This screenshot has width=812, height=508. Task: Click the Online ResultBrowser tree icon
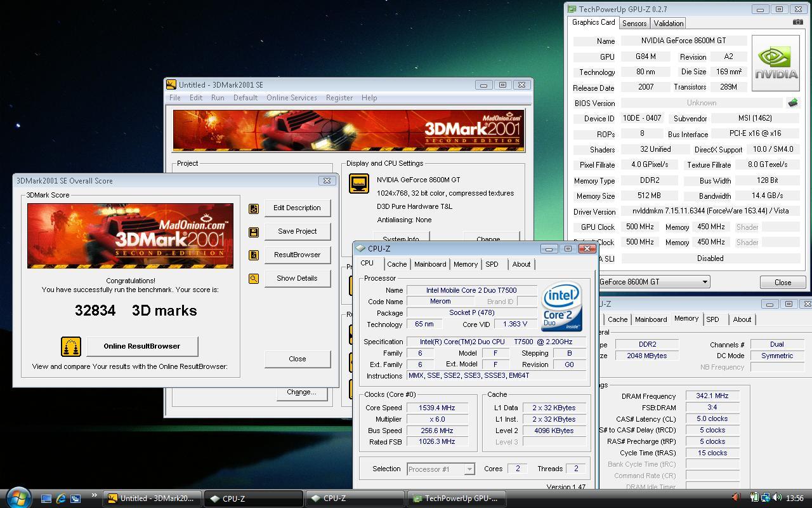(x=71, y=346)
